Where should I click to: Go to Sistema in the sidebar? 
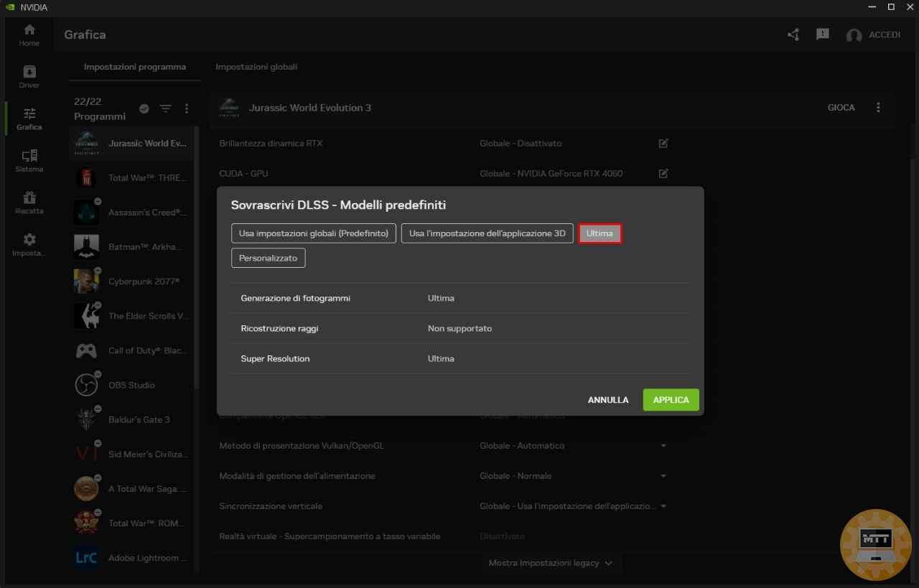(x=29, y=160)
